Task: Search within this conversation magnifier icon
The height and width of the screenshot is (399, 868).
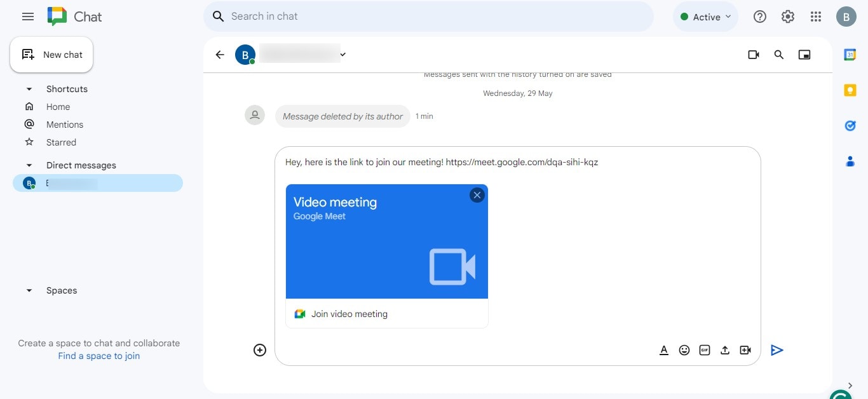Action: tap(779, 55)
